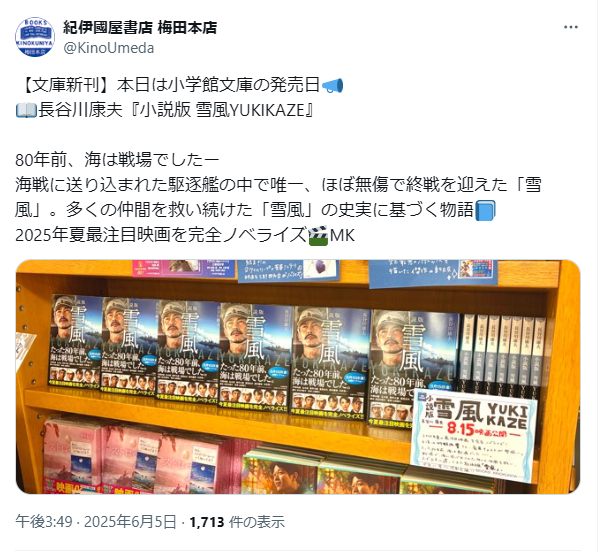Click the tweet timestamp 午後3:49 · 2025年6月5日
The width and height of the screenshot is (606, 553).
coord(96,522)
